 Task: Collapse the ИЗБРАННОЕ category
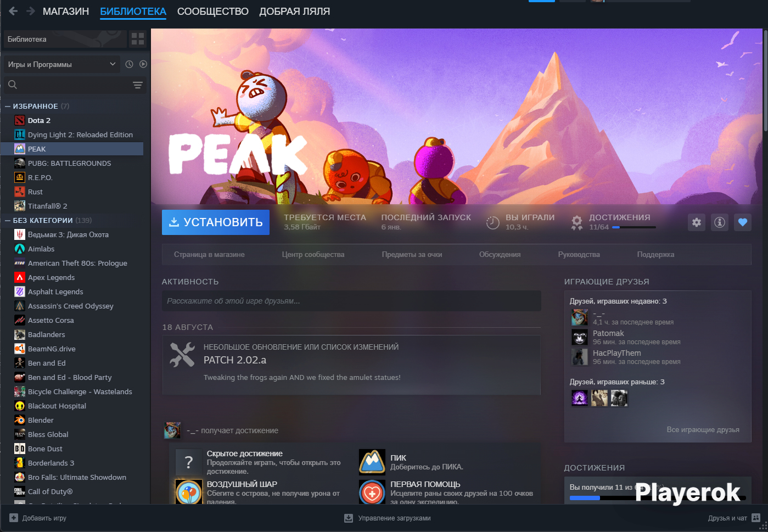pos(8,106)
